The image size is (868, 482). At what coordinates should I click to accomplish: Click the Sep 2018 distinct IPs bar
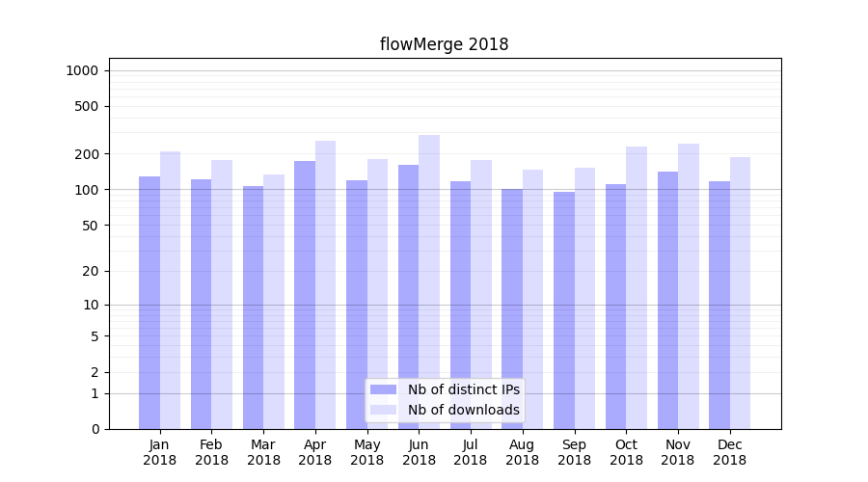coord(564,309)
